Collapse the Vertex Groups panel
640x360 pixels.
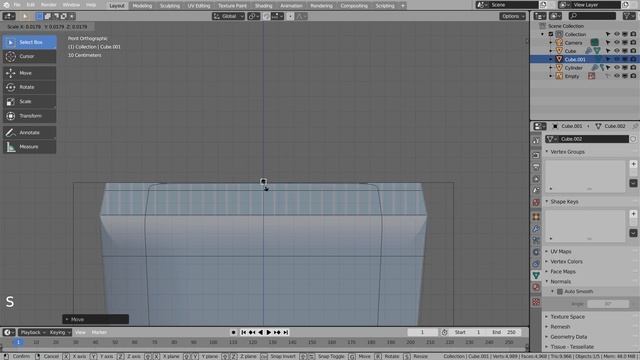coord(568,152)
